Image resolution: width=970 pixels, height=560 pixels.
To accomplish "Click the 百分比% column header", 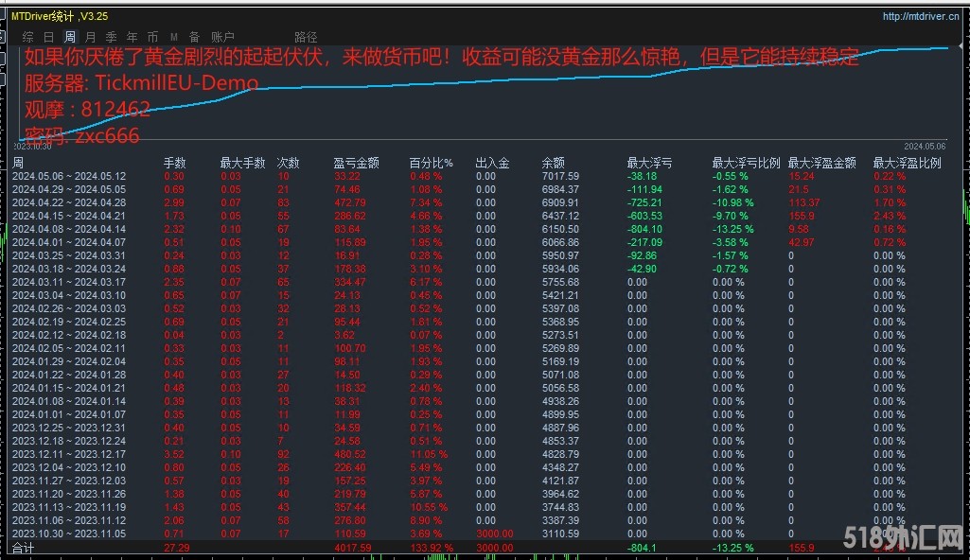I will click(x=432, y=163).
